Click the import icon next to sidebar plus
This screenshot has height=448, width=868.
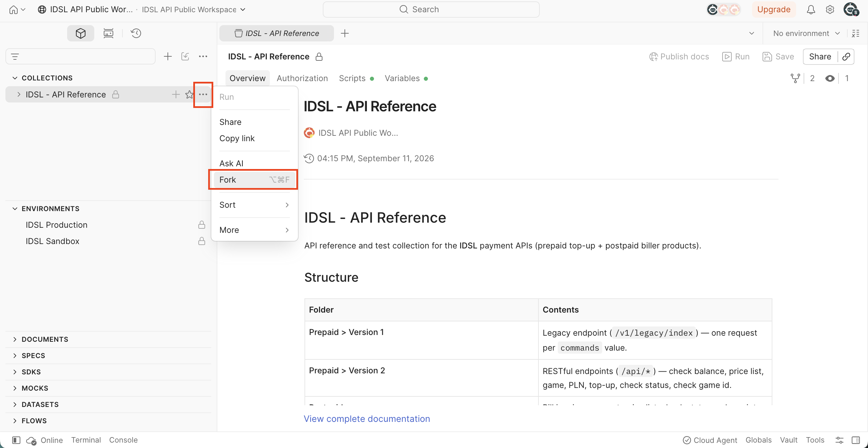(185, 56)
